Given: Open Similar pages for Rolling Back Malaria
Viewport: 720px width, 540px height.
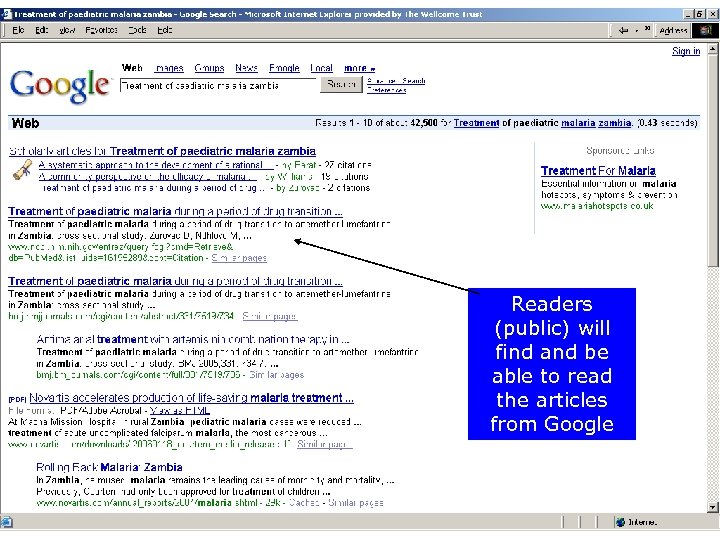Looking at the screenshot, I should point(355,503).
